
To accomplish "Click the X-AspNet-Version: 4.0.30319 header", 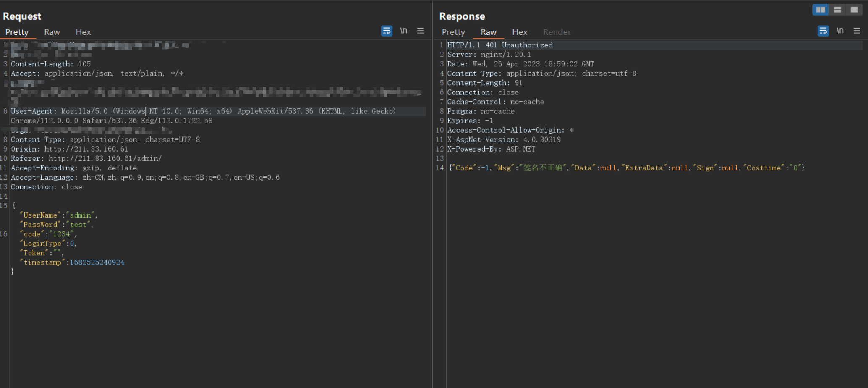I will click(504, 139).
